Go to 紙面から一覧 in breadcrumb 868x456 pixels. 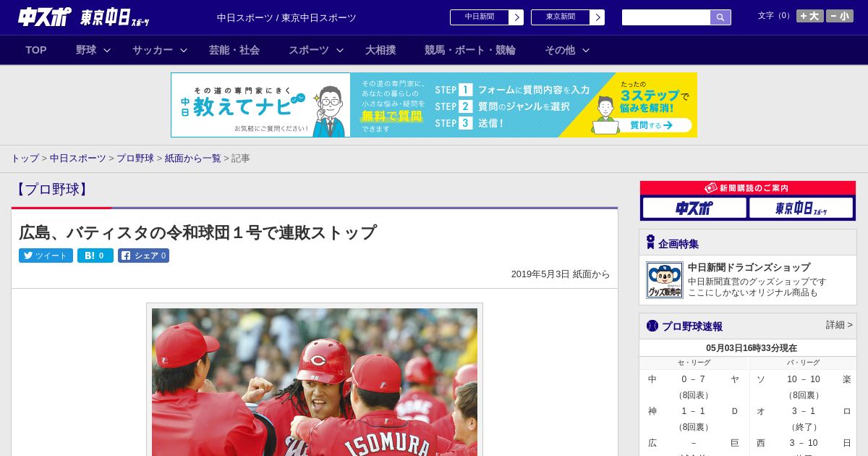tap(192, 158)
